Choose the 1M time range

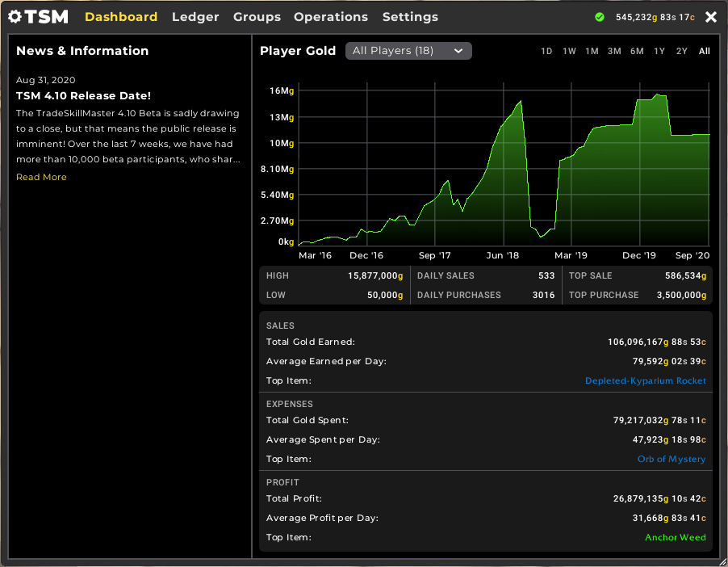592,52
